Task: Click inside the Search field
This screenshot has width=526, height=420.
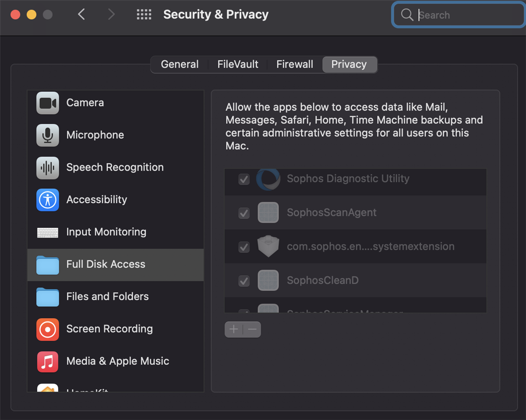Action: click(x=458, y=15)
